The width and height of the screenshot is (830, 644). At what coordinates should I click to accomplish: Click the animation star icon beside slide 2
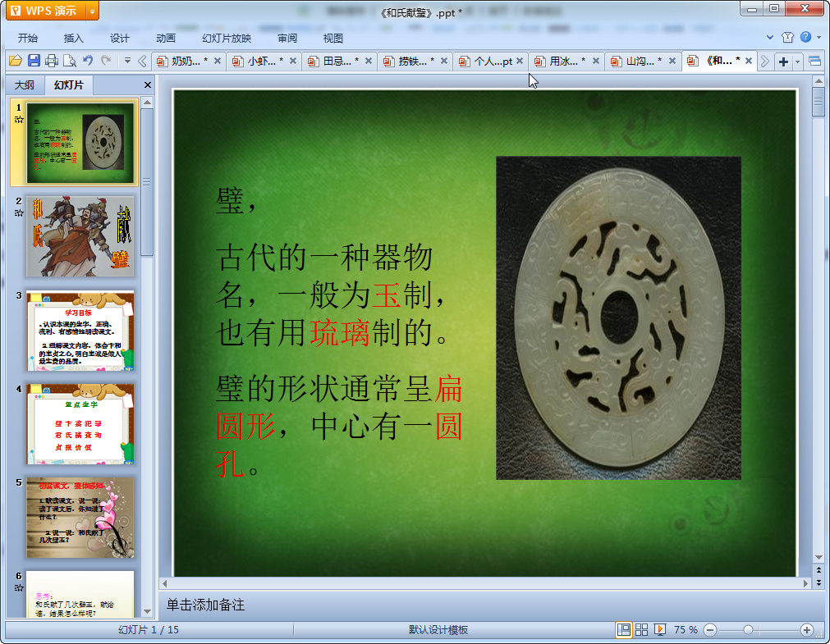(x=19, y=212)
